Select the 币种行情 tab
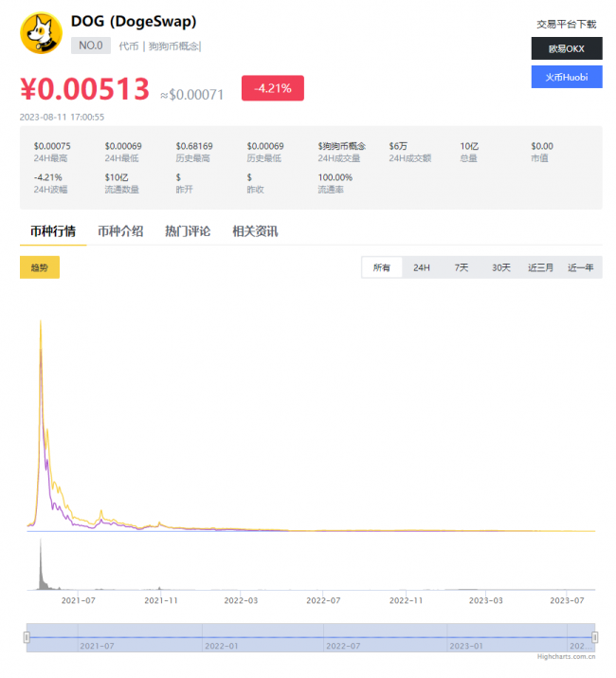Viewport: 616px width, 678px height. (x=53, y=231)
